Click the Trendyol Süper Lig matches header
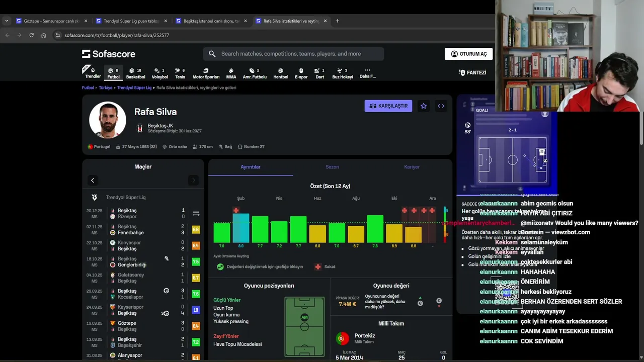The height and width of the screenshot is (362, 644). click(143, 198)
